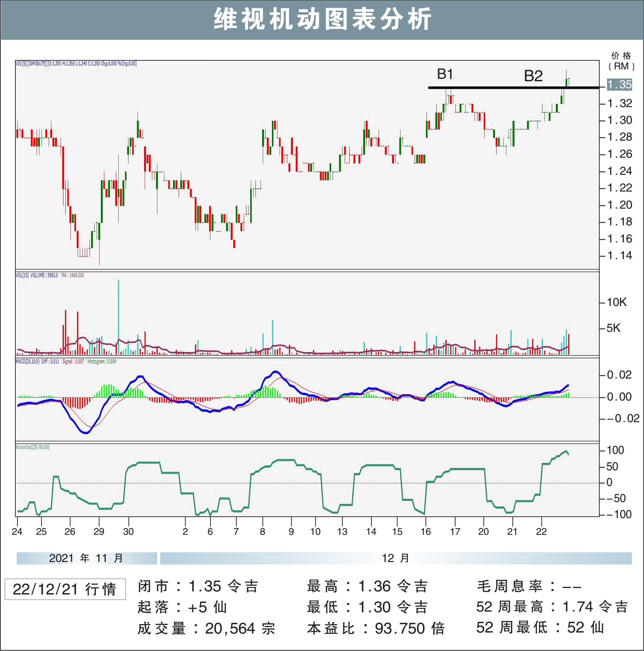Click the 1.14 price axis label

(620, 256)
